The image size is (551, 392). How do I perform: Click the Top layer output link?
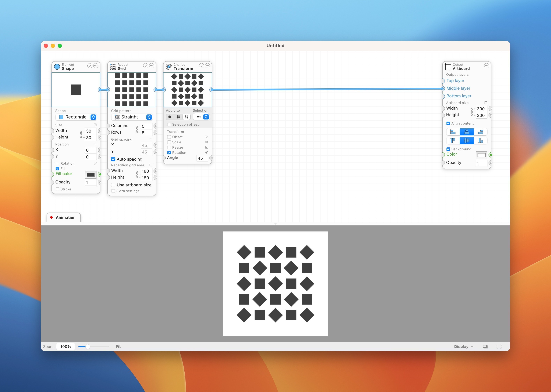click(455, 81)
